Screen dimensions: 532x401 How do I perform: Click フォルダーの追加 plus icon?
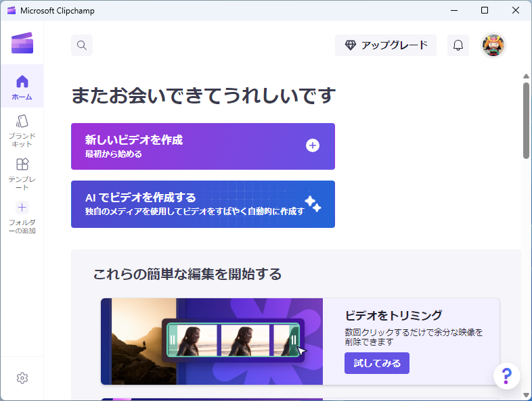click(x=22, y=208)
